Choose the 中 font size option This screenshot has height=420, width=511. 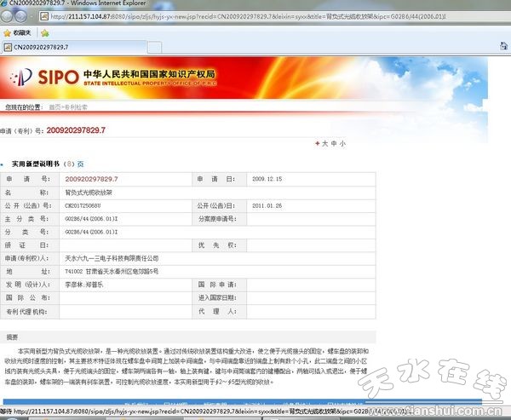333,143
